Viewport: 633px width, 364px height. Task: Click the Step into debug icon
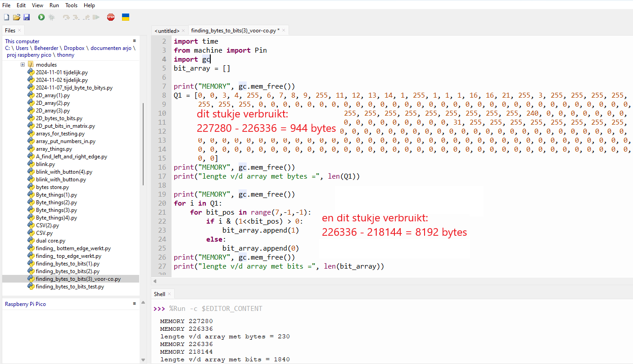[x=76, y=17]
